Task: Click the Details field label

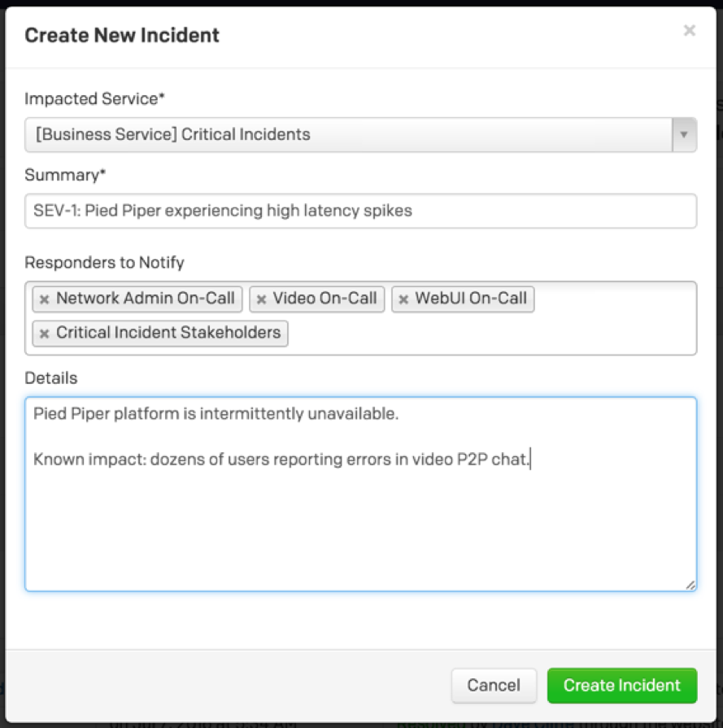Action: click(x=51, y=378)
